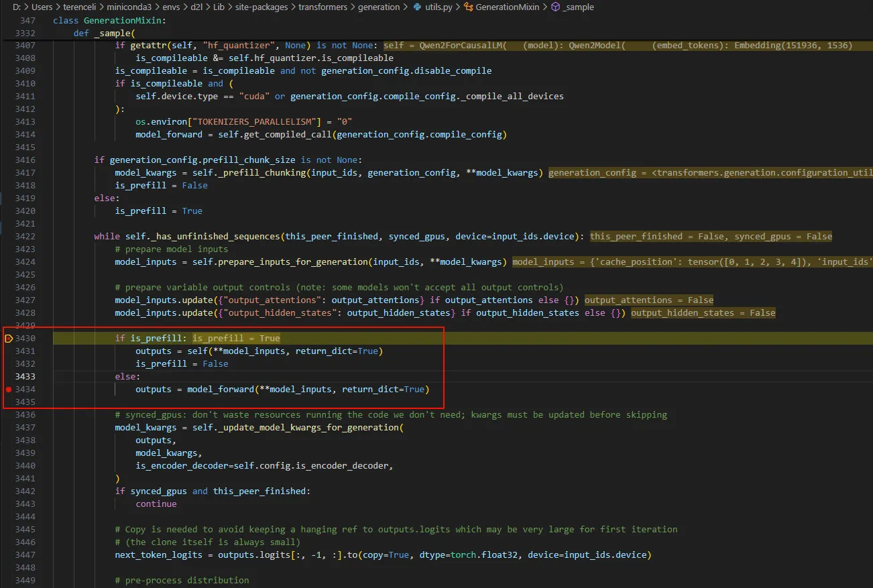The width and height of the screenshot is (873, 588).
Task: Click line number 3416 in the gutter
Action: (25, 160)
